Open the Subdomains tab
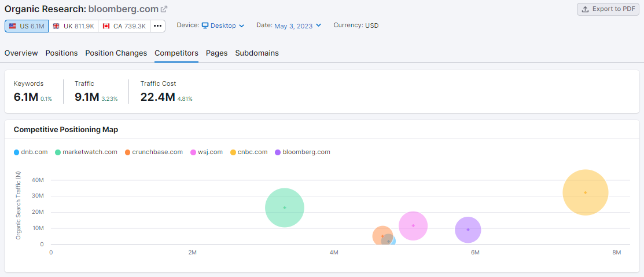The height and width of the screenshot is (277, 644). (x=257, y=53)
